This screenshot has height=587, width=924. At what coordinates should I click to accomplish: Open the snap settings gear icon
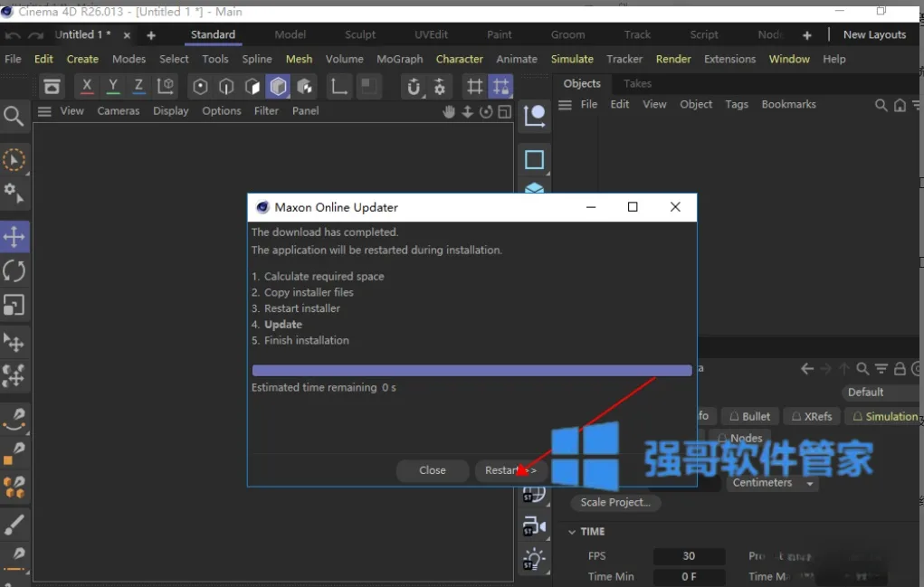pos(440,87)
